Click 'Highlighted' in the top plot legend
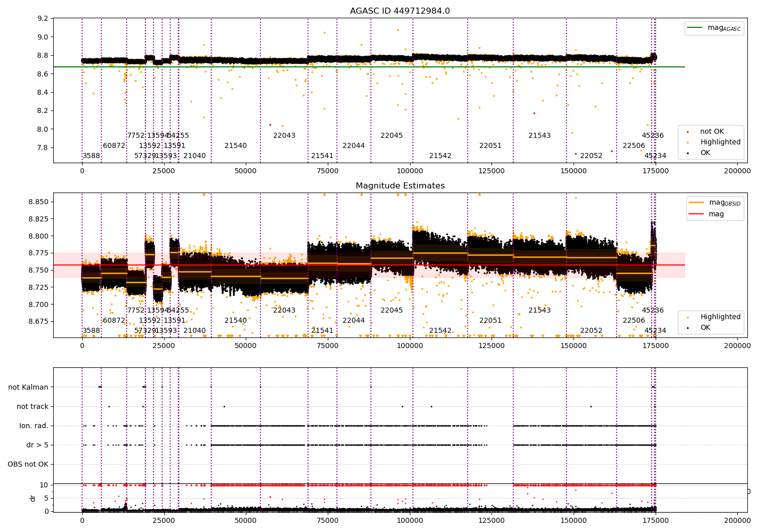 720,142
